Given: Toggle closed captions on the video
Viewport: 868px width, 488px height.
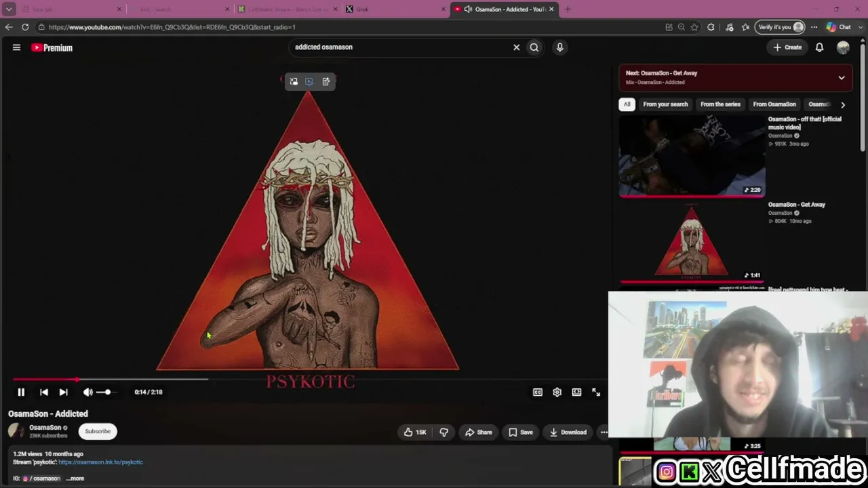Looking at the screenshot, I should (x=538, y=392).
